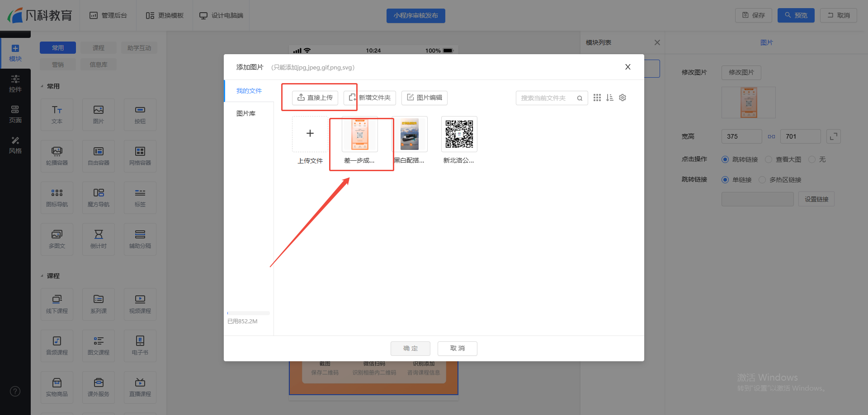Click the sort order icon in dialog

point(609,98)
